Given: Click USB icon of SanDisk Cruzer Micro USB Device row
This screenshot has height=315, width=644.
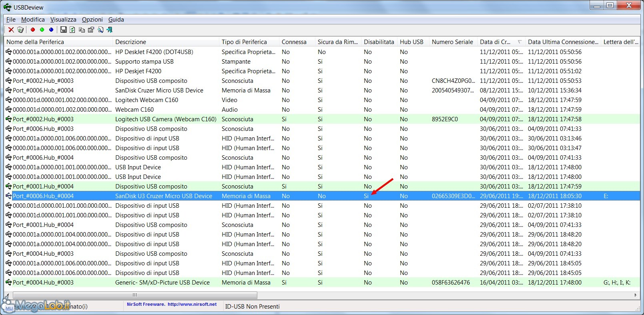Looking at the screenshot, I should click(x=8, y=90).
